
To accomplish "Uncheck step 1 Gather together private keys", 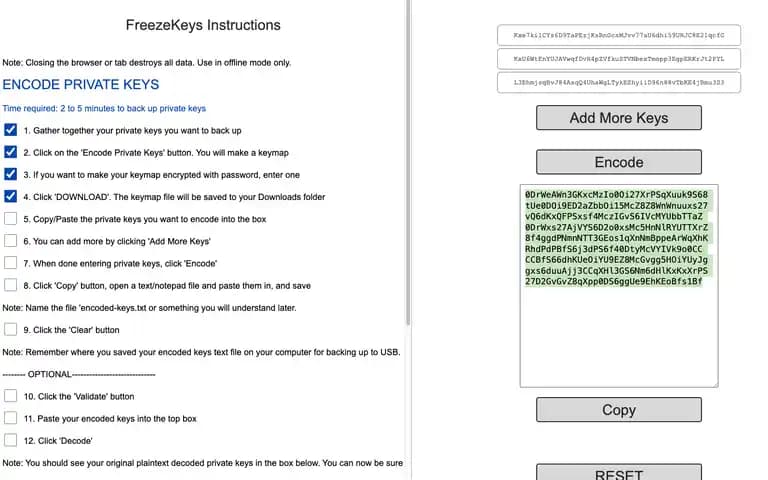I will (10, 130).
